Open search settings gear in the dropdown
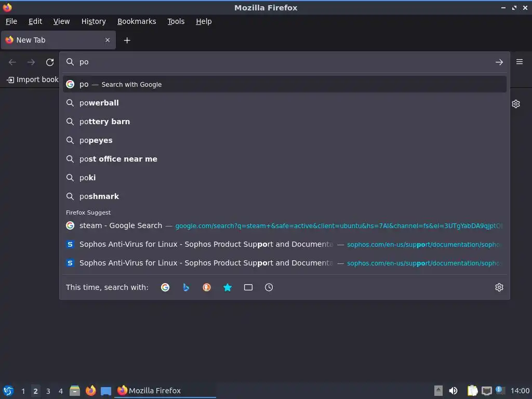This screenshot has width=532, height=399. [499, 287]
